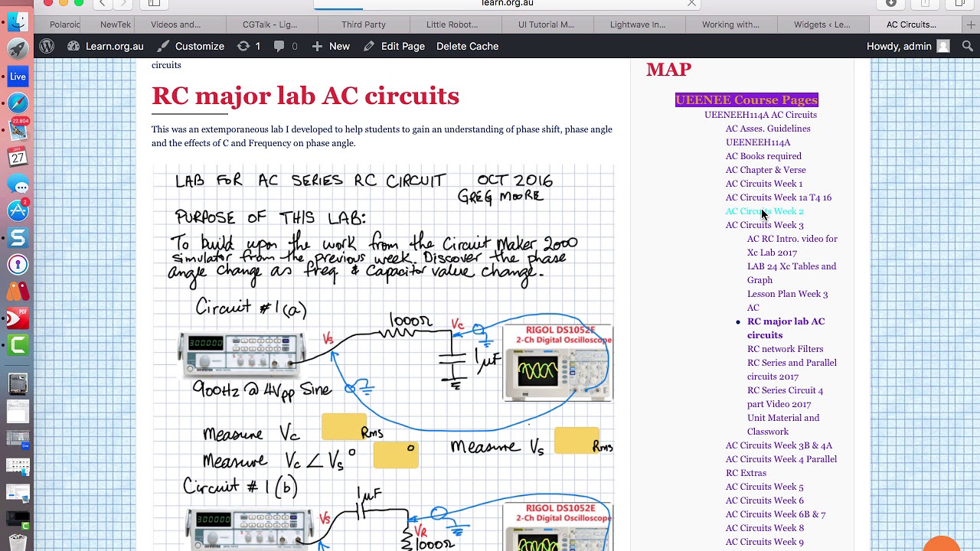Open Safari compass in dock
This screenshot has height=551, width=980.
[18, 103]
